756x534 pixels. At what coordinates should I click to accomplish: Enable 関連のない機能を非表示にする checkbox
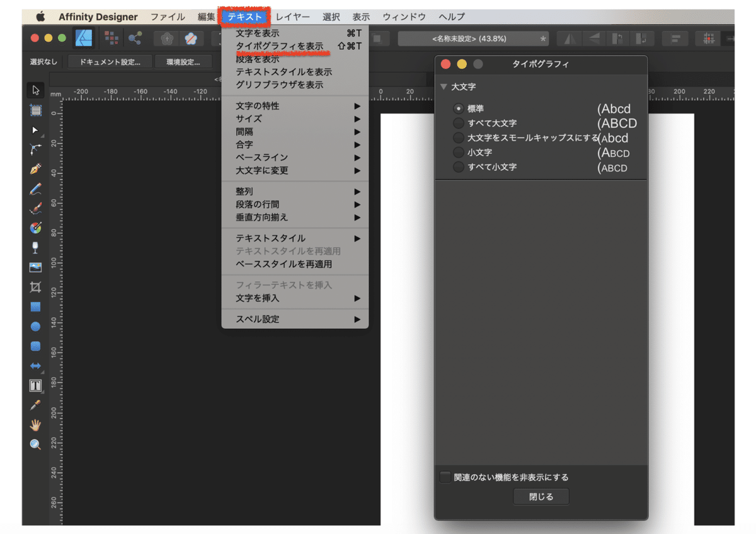coord(445,477)
